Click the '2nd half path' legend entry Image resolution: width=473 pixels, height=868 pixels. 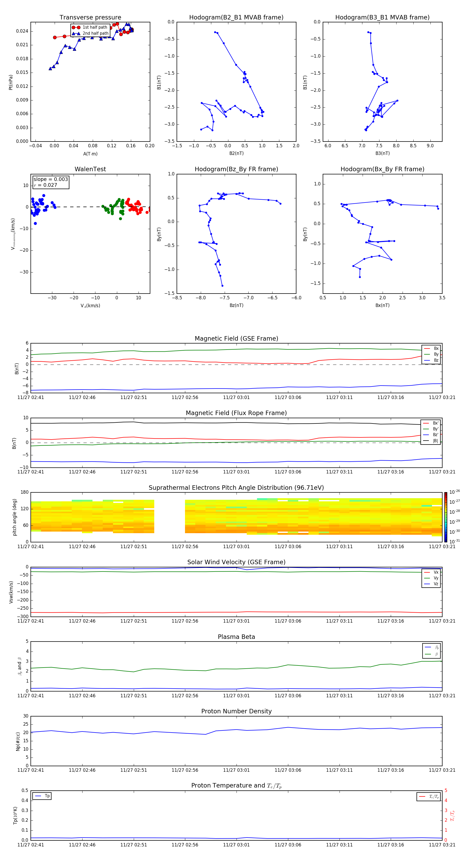tap(90, 33)
